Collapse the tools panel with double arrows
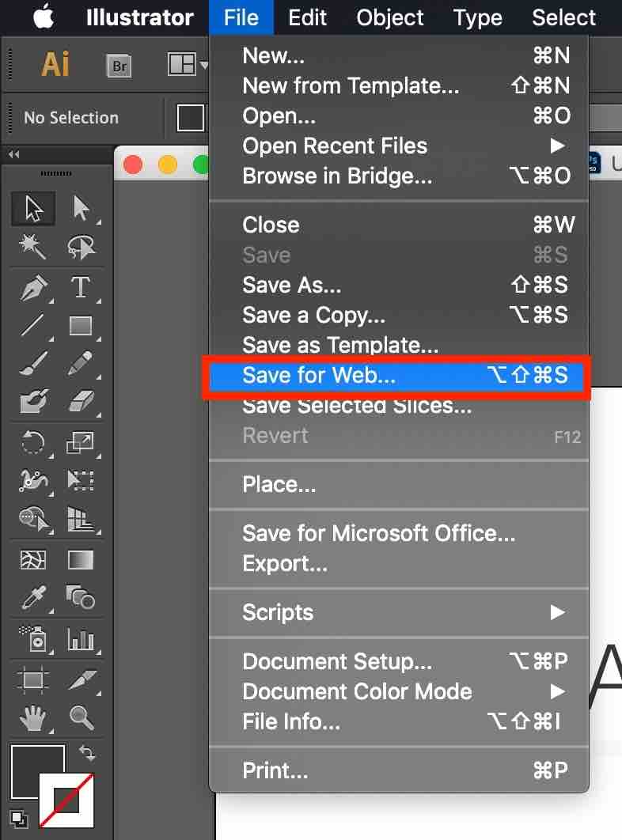 click(x=14, y=154)
